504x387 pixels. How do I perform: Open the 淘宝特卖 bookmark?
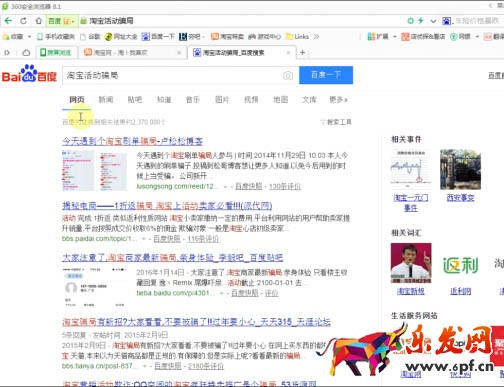228,37
